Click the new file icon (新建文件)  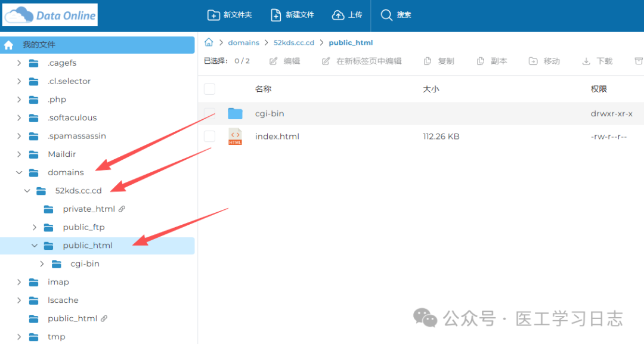click(275, 15)
